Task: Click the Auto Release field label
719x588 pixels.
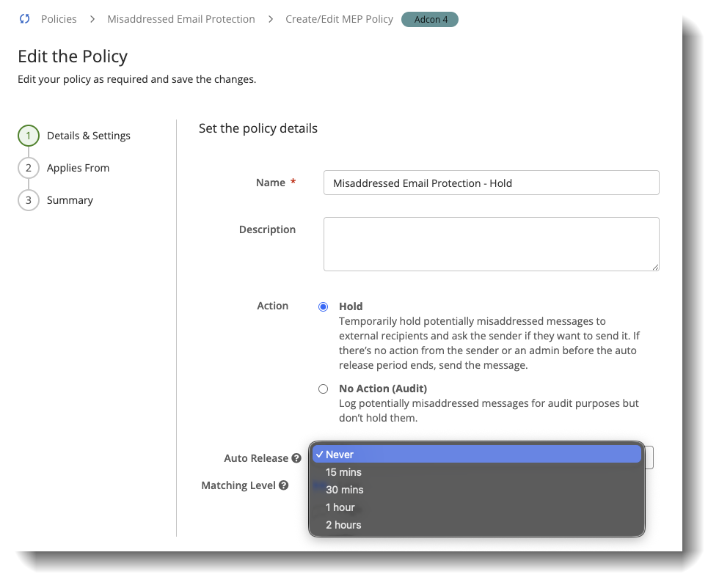Action: coord(256,458)
